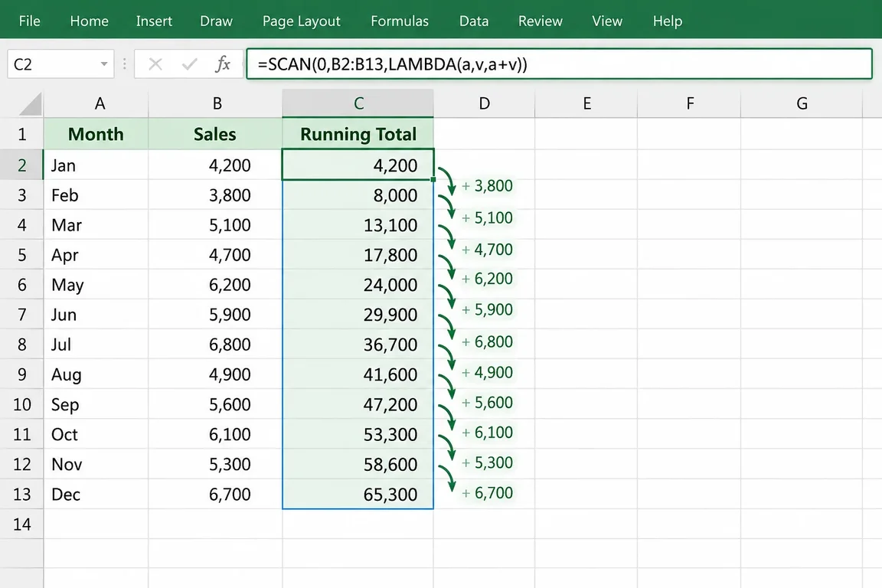Select running total cell 65,300
This screenshot has width=882, height=588.
point(358,494)
